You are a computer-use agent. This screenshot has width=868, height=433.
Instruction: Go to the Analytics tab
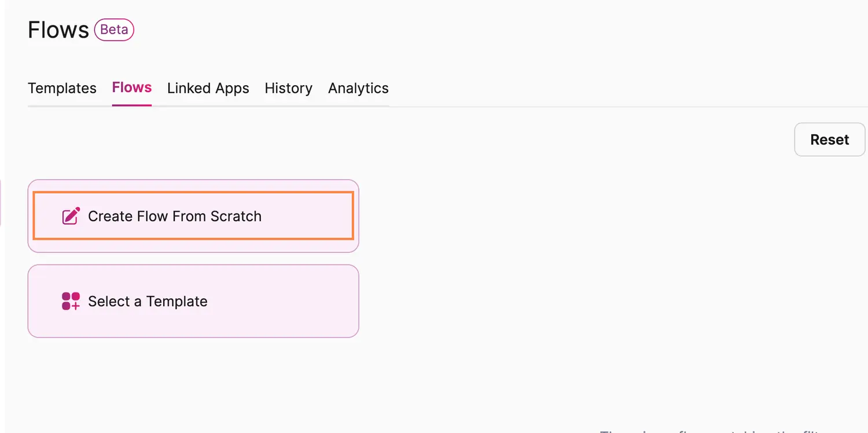(x=358, y=88)
